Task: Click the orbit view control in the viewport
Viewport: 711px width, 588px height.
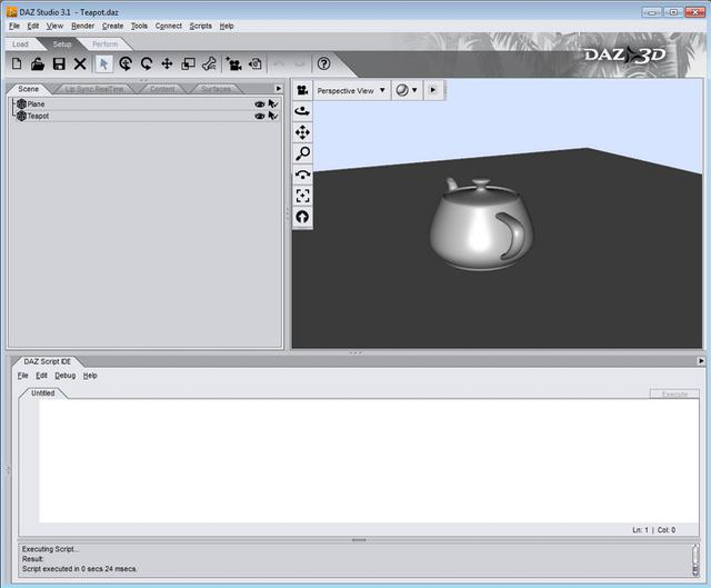Action: pos(302,111)
